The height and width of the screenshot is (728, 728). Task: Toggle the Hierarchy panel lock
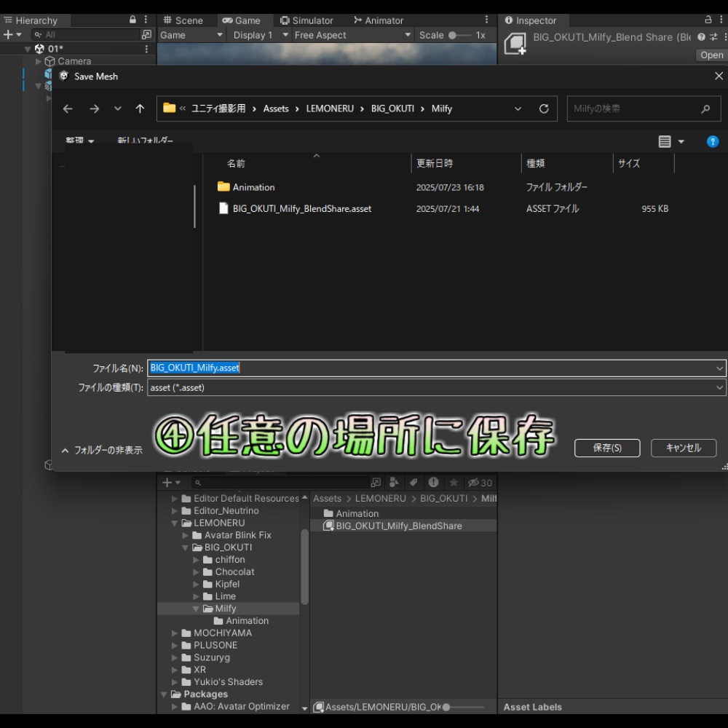pos(132,20)
